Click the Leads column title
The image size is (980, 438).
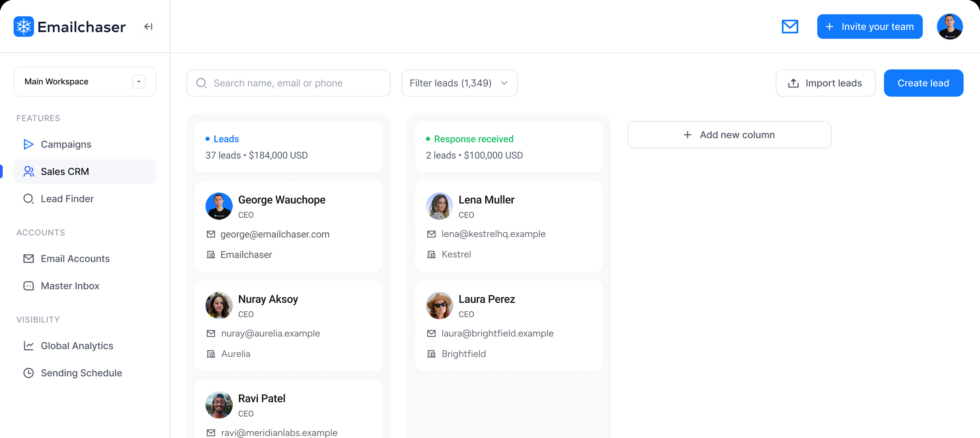click(226, 139)
